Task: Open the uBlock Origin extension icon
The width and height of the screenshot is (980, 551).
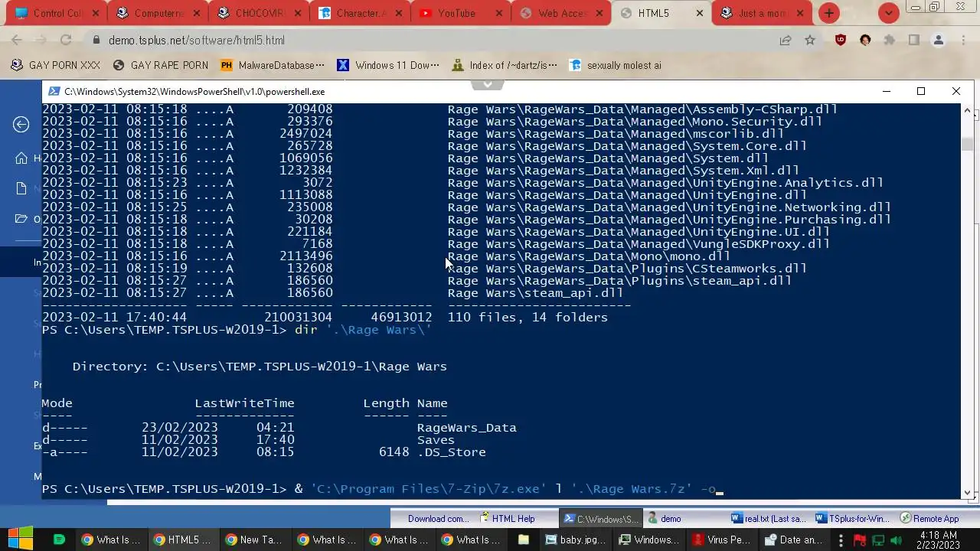Action: pos(841,41)
